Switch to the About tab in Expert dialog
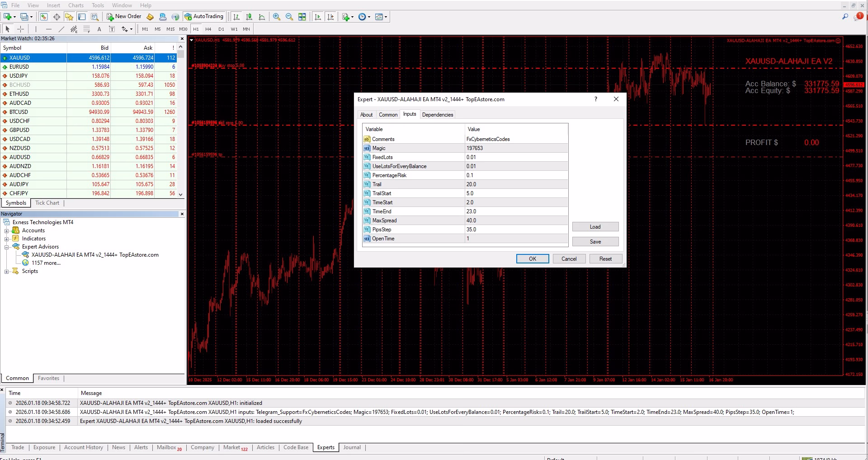This screenshot has width=868, height=460. click(366, 115)
